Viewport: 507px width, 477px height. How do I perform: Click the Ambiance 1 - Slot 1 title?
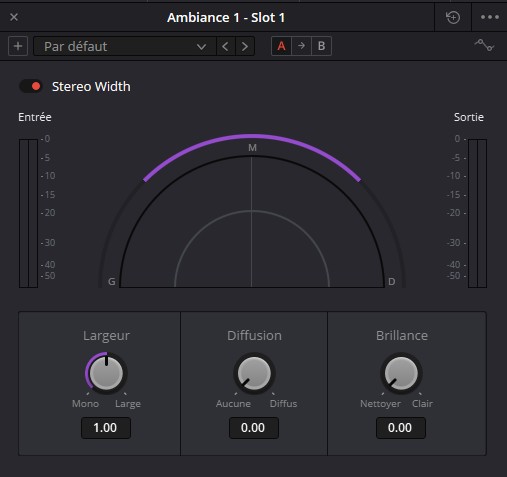(226, 18)
